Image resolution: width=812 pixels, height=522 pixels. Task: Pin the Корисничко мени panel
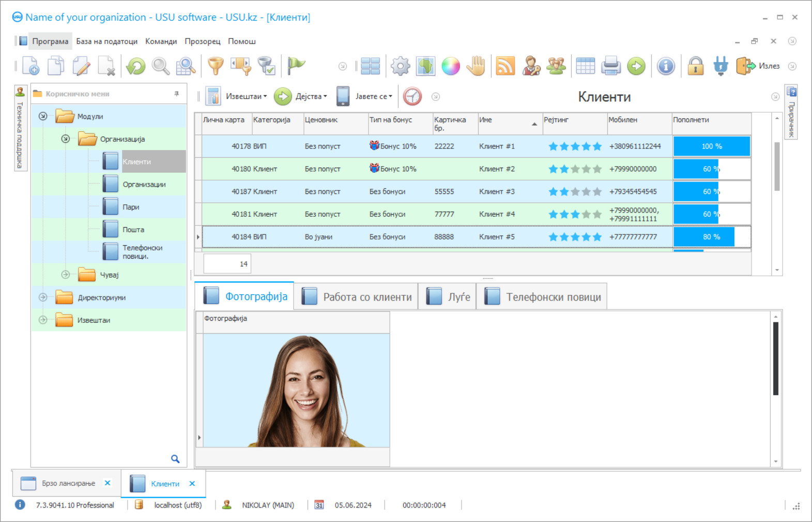pos(177,94)
